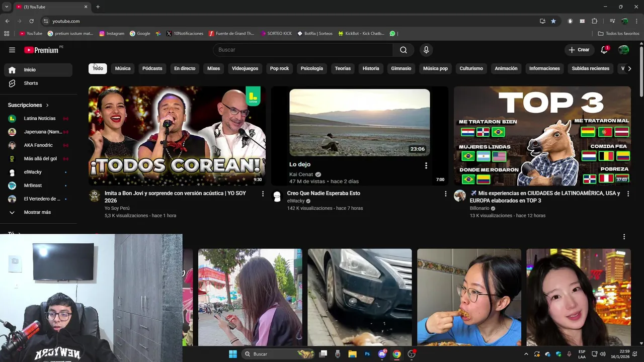Select the Todo filter chip
The image size is (644, 362).
(98, 68)
